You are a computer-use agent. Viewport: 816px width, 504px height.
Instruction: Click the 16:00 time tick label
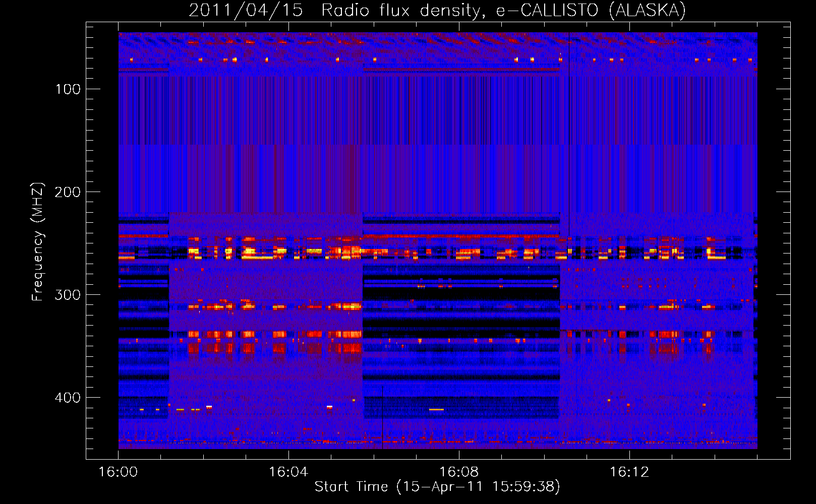click(x=118, y=472)
